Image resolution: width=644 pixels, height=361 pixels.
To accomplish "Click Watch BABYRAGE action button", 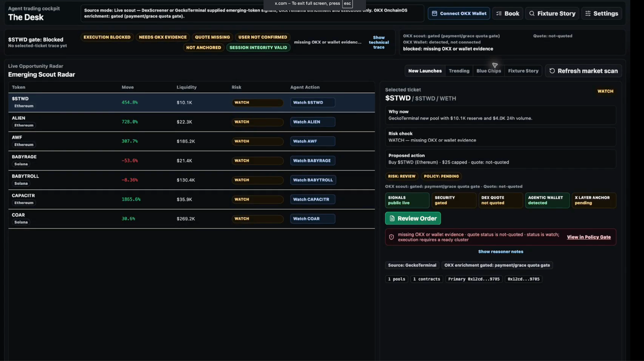I will (x=313, y=160).
